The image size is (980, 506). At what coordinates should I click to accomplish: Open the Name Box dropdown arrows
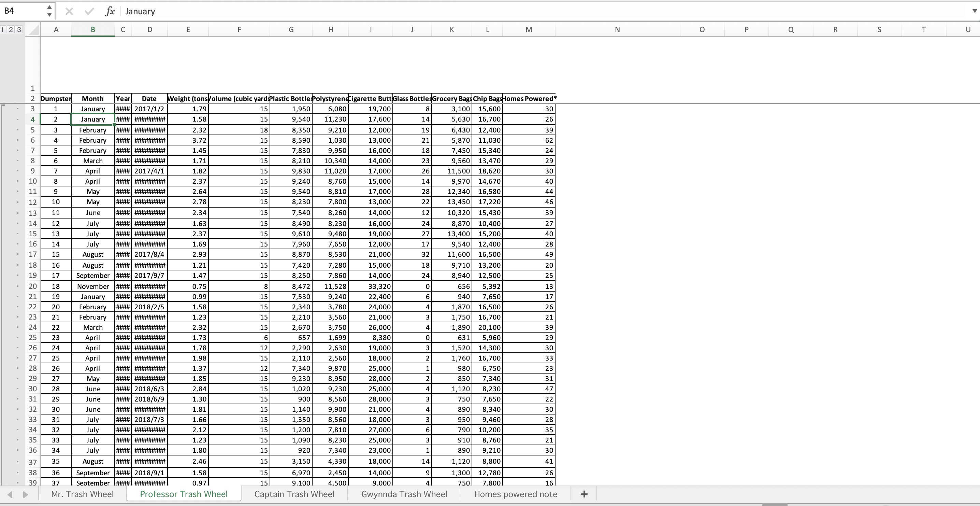(x=49, y=11)
